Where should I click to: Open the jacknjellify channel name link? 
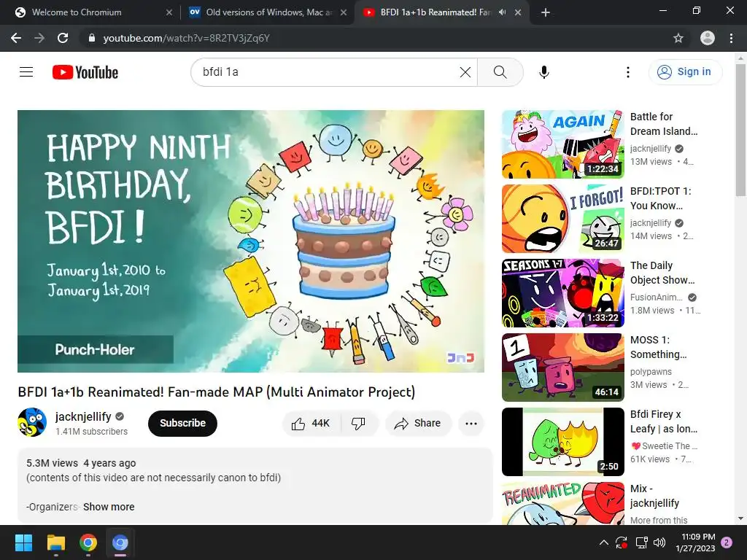tap(83, 416)
